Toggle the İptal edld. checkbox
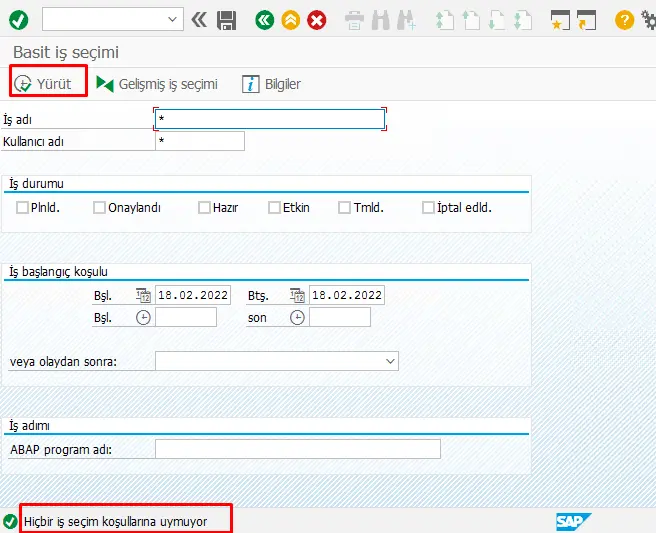The height and width of the screenshot is (533, 656). [429, 208]
